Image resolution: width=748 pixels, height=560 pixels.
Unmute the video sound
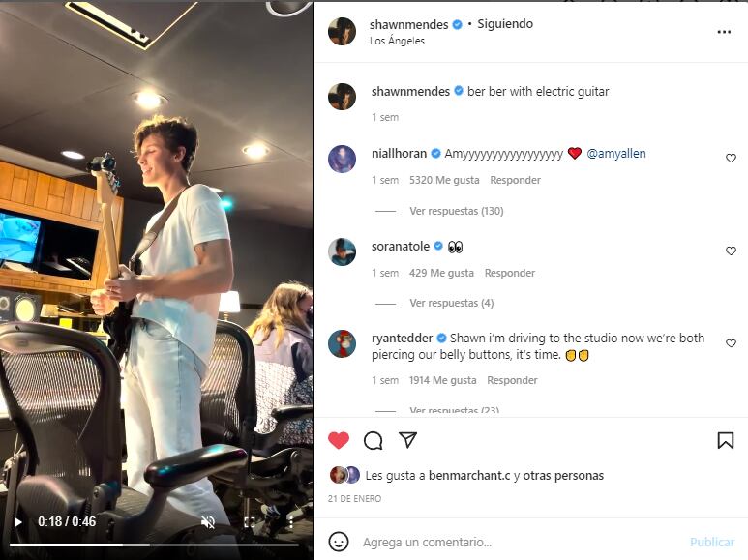pos(208,522)
